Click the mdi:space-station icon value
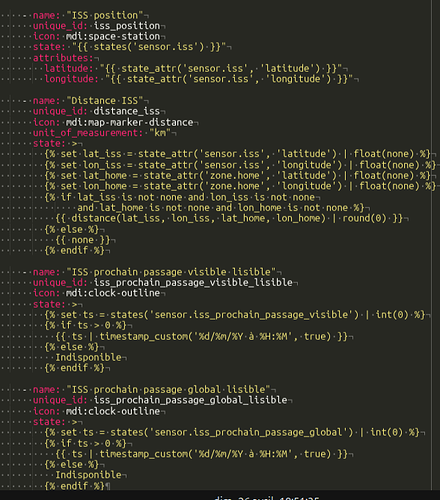The height and width of the screenshot is (500, 440). pos(113,36)
